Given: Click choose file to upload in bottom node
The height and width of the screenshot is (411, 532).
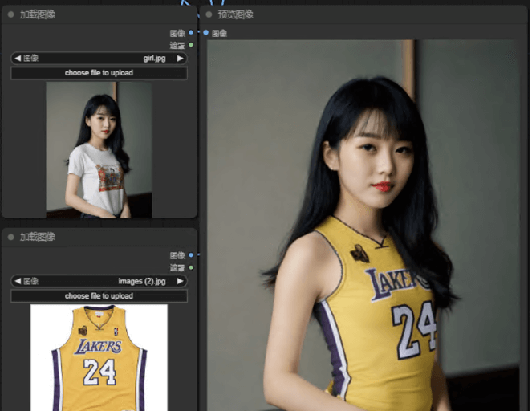Looking at the screenshot, I should 99,296.
